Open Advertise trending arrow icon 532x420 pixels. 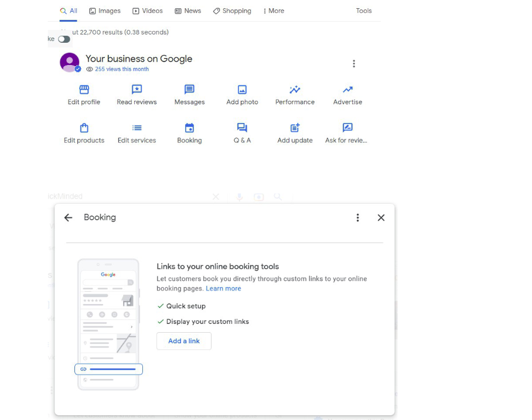coord(347,90)
